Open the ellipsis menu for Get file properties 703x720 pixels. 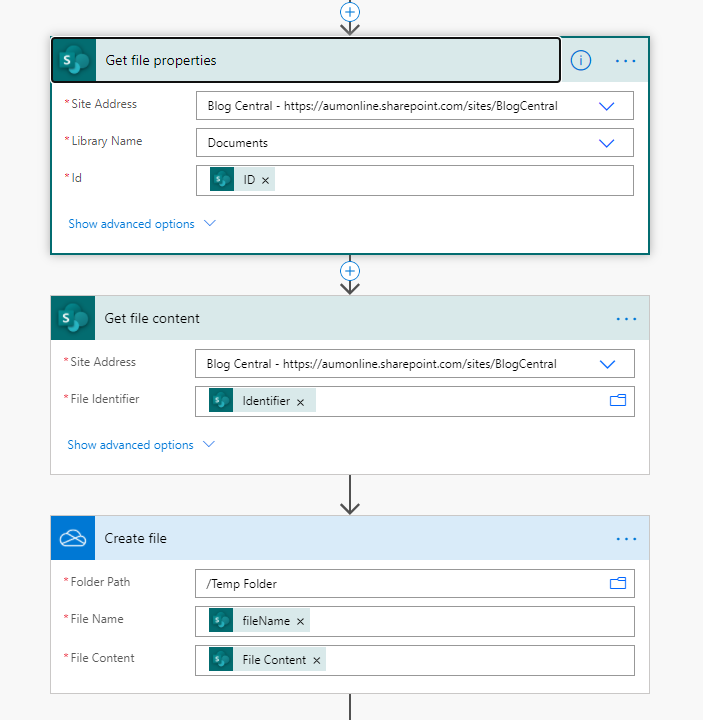coord(625,61)
